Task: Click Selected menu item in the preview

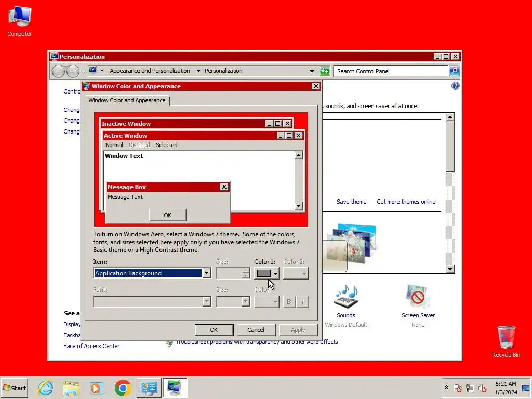Action: [x=167, y=145]
